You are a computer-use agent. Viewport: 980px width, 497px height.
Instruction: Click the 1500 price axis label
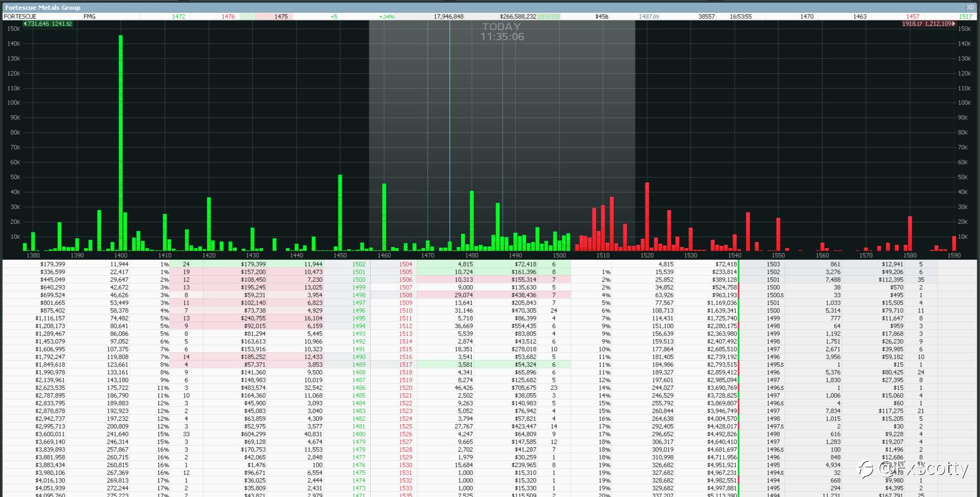559,255
